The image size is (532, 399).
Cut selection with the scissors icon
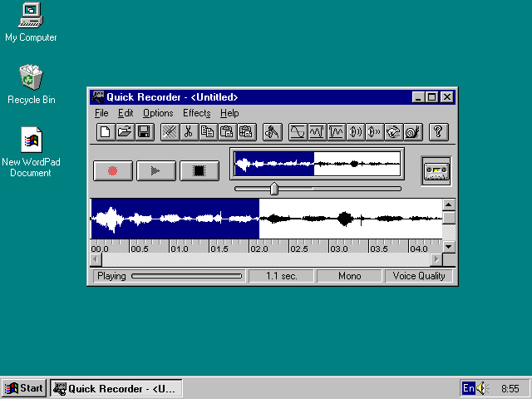pyautogui.click(x=189, y=131)
